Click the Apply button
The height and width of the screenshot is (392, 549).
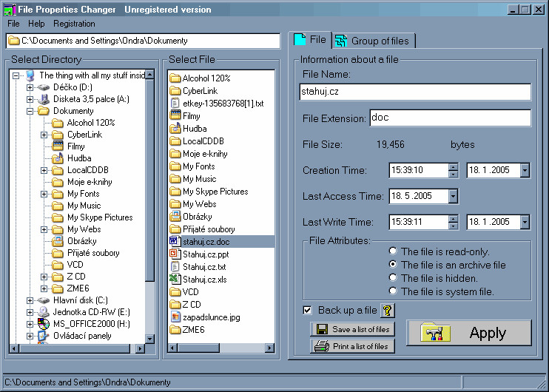(x=469, y=333)
